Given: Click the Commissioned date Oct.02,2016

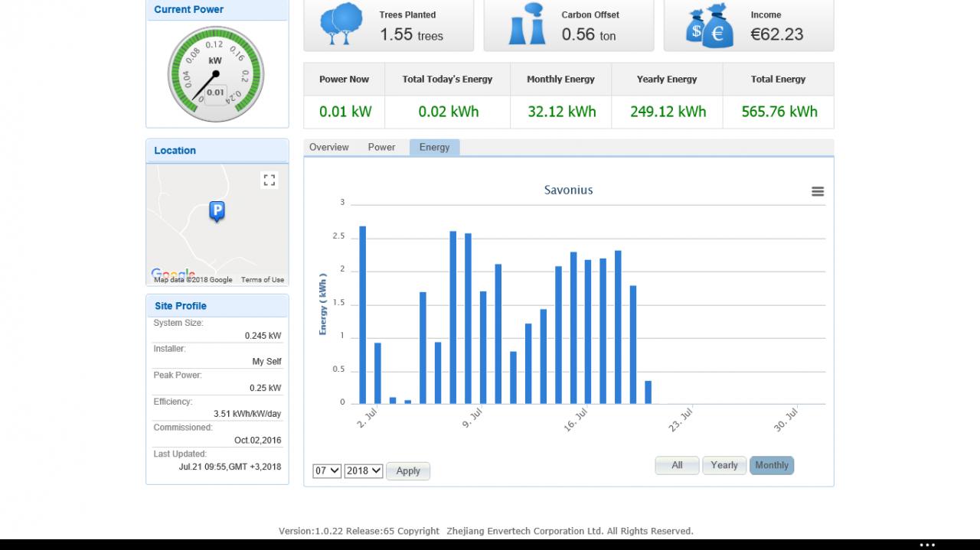Looking at the screenshot, I should point(257,441).
